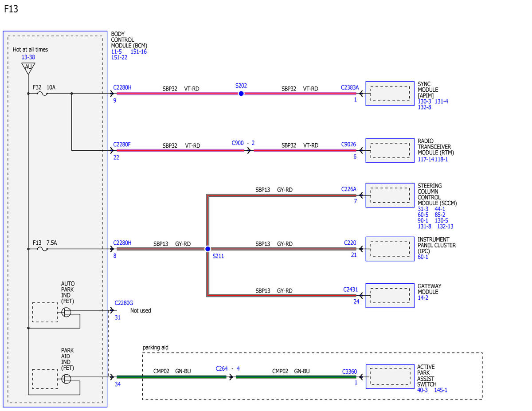Open SCCM page reference 31-3
The width and height of the screenshot is (532, 411).
423,209
